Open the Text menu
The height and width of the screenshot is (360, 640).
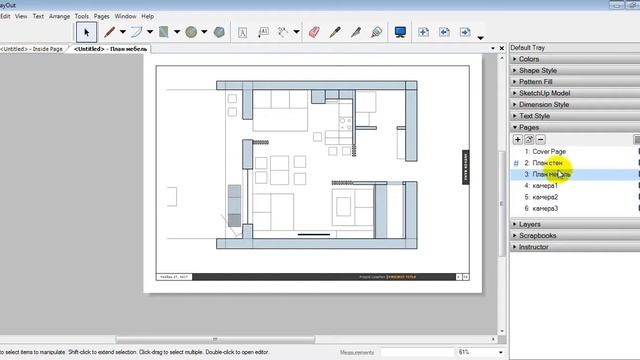[38, 16]
